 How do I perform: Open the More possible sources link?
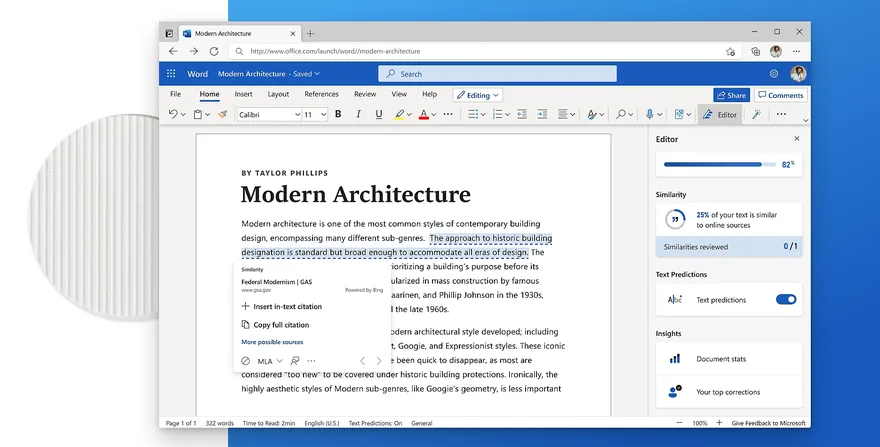coord(272,342)
